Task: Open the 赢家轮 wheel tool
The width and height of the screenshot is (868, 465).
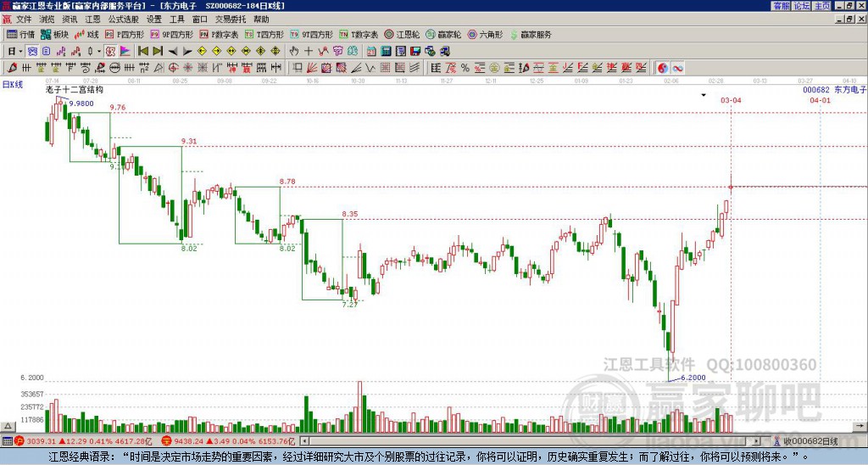Action: click(x=443, y=34)
